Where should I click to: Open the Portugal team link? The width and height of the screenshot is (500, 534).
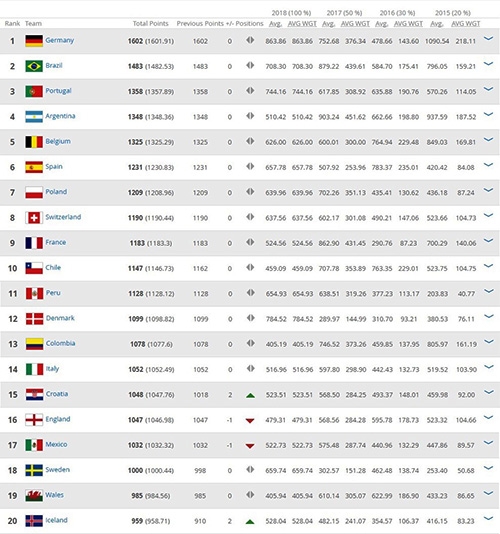(x=58, y=91)
